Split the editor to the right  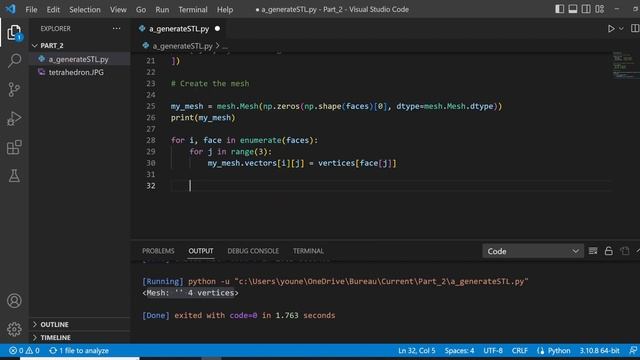coord(635,28)
